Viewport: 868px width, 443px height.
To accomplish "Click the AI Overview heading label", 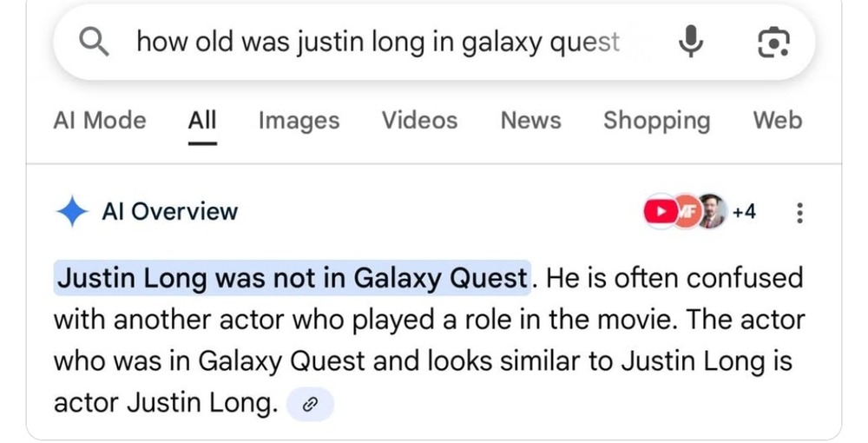I will point(169,211).
